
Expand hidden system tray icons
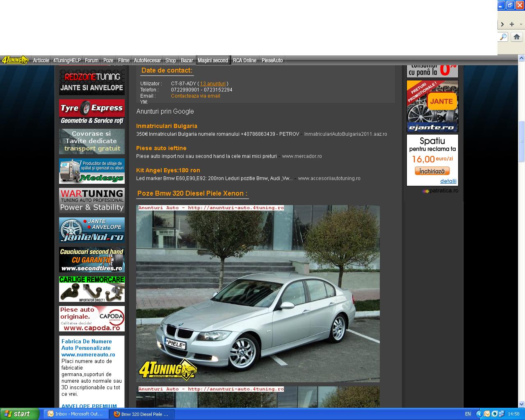[479, 414]
